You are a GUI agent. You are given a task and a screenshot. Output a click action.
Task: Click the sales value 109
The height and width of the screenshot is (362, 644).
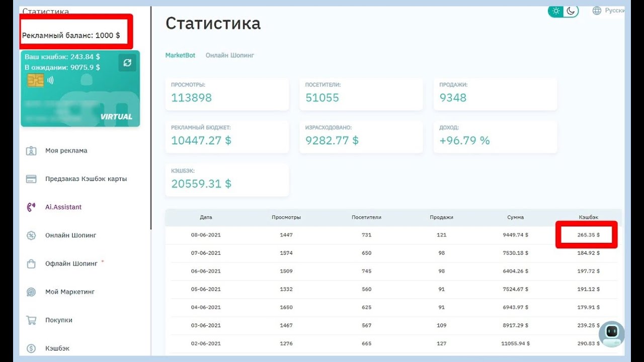(x=441, y=325)
